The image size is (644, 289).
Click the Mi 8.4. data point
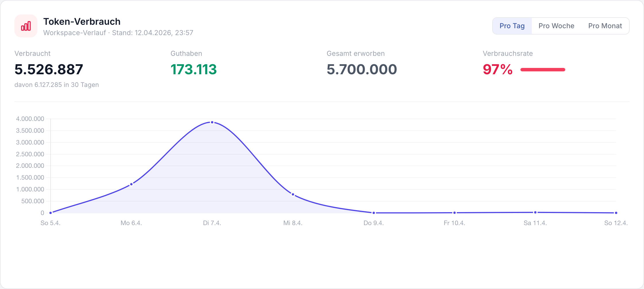coord(293,195)
